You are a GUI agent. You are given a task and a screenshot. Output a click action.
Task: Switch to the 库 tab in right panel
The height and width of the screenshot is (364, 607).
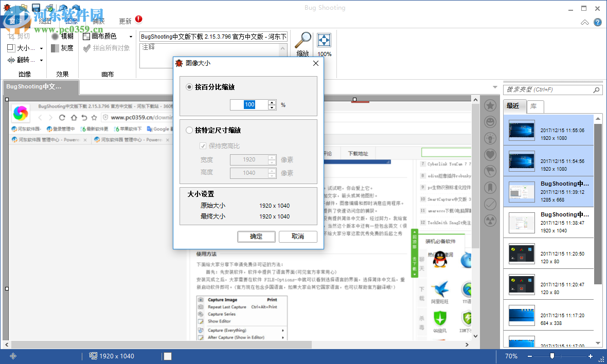click(x=534, y=106)
